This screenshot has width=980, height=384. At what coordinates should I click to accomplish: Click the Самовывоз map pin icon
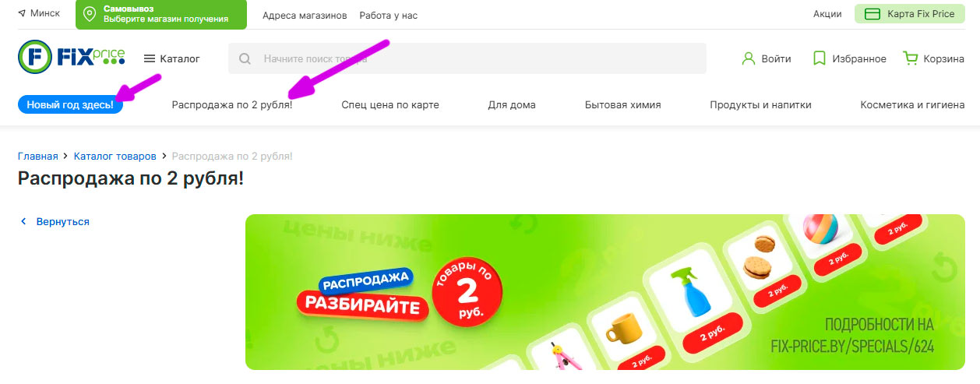click(90, 14)
